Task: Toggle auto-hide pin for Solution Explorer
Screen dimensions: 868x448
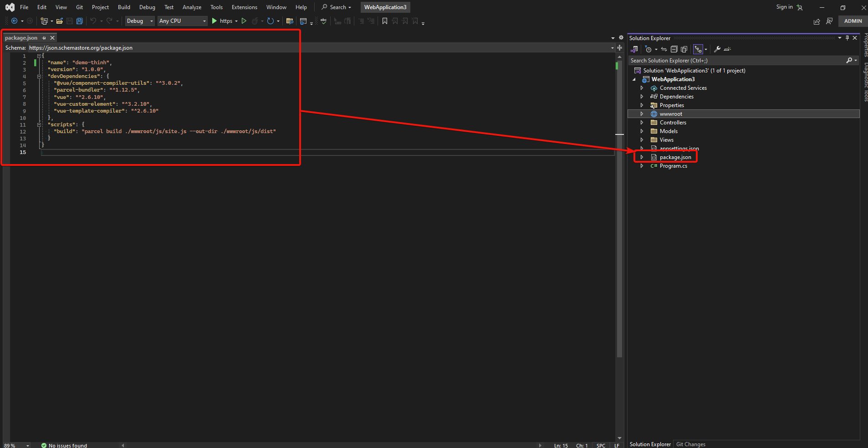Action: (x=847, y=38)
